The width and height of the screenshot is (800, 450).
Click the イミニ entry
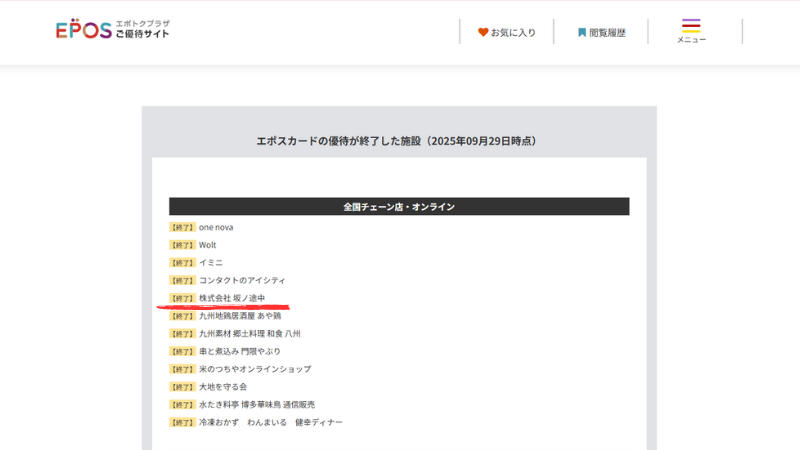(210, 263)
